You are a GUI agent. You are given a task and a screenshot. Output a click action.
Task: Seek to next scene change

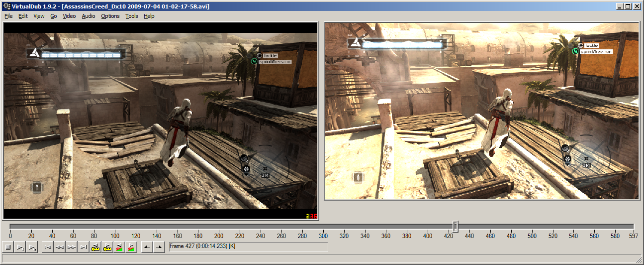131,247
